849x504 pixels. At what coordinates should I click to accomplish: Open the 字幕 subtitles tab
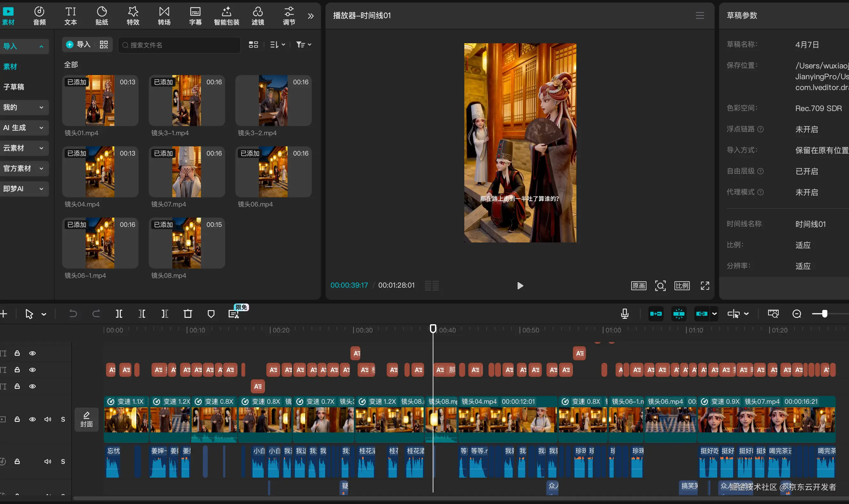point(196,16)
